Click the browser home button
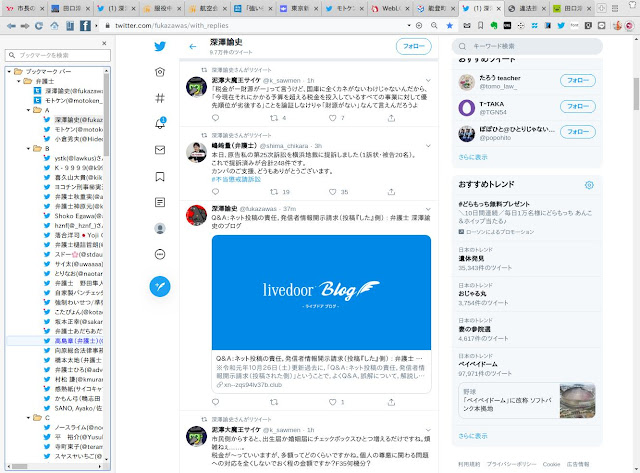This screenshot has height=473, width=640. tap(54, 26)
